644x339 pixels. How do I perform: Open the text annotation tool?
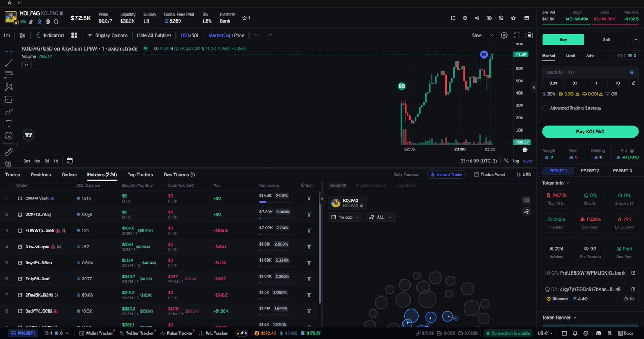(x=9, y=124)
